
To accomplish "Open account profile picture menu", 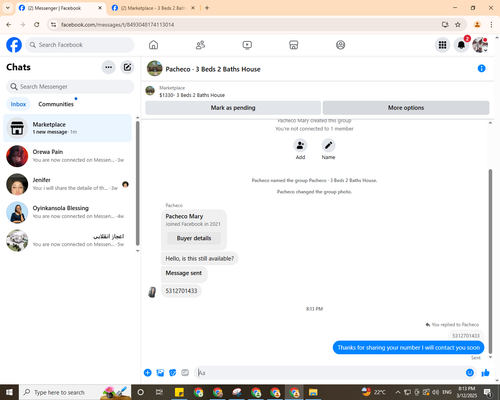I will click(480, 45).
